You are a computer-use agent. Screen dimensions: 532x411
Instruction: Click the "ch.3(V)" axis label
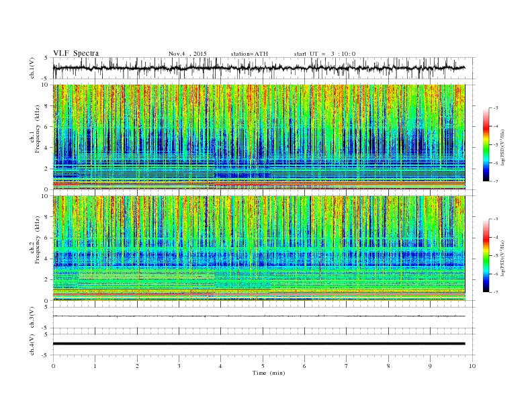32,318
